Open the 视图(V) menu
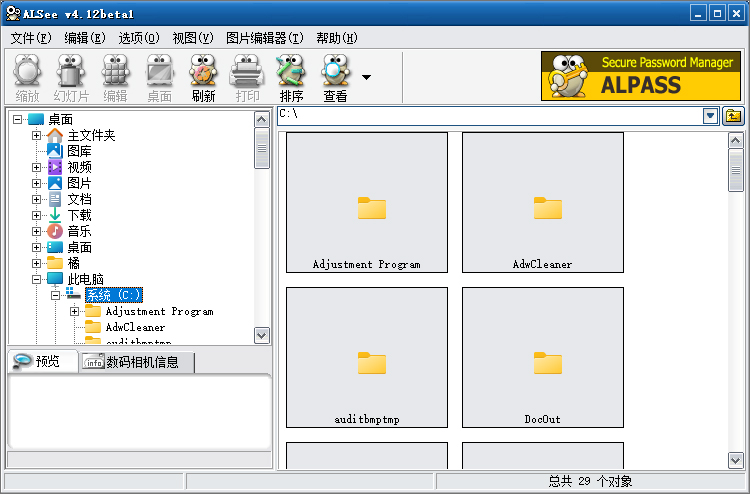The width and height of the screenshot is (750, 494). pyautogui.click(x=193, y=38)
